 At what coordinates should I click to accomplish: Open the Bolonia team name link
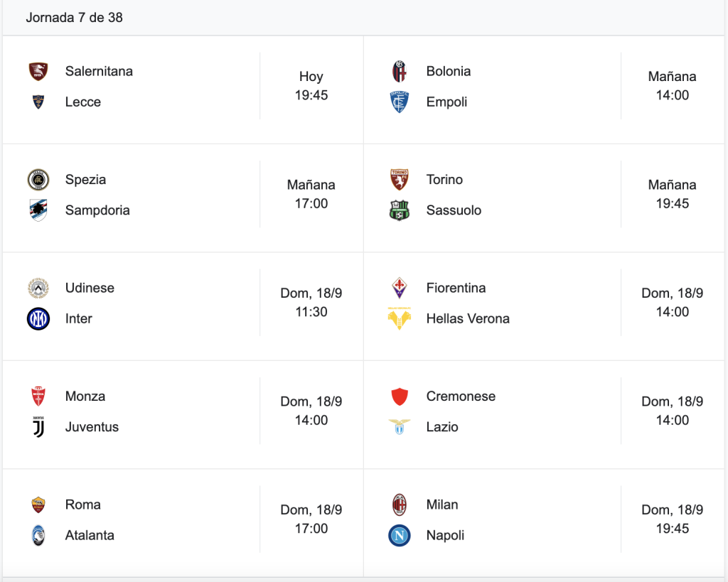[x=449, y=72]
